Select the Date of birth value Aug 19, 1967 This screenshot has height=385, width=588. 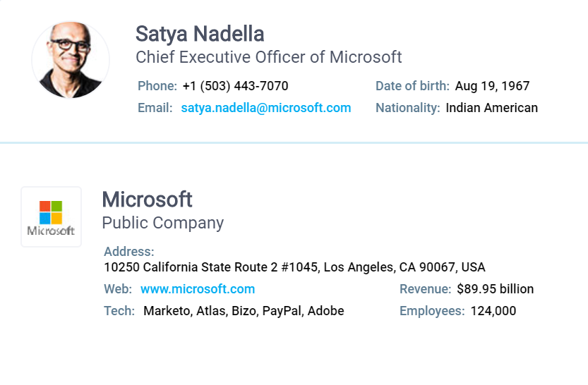click(x=492, y=86)
